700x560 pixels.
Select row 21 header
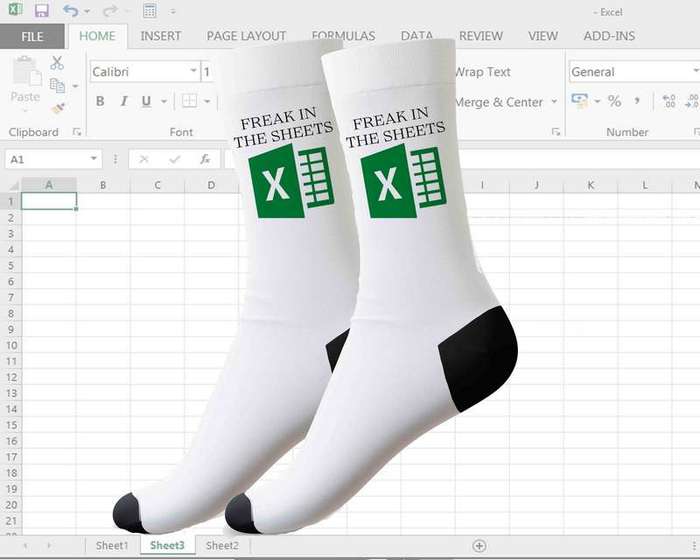tap(11, 521)
